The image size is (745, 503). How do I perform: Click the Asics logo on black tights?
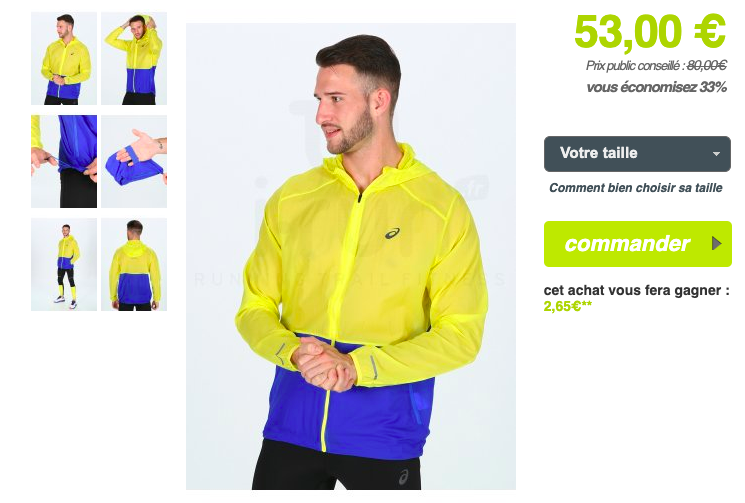403,476
